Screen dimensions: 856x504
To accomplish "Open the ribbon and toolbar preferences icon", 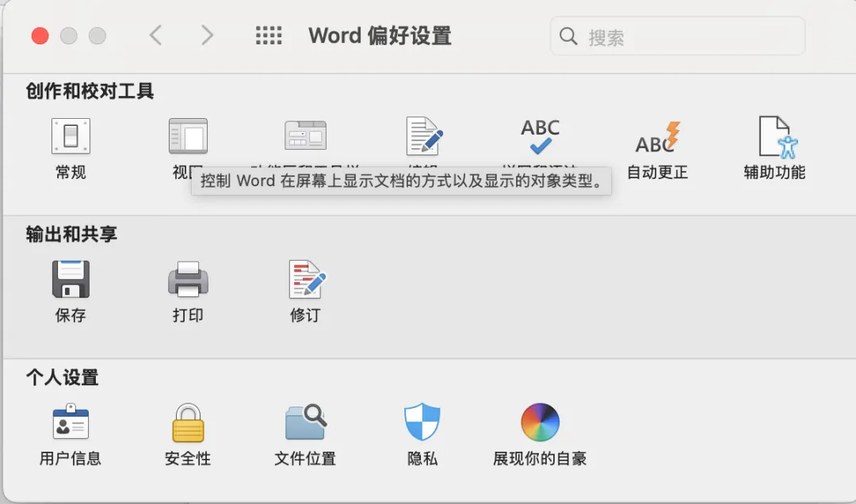I will (x=305, y=136).
